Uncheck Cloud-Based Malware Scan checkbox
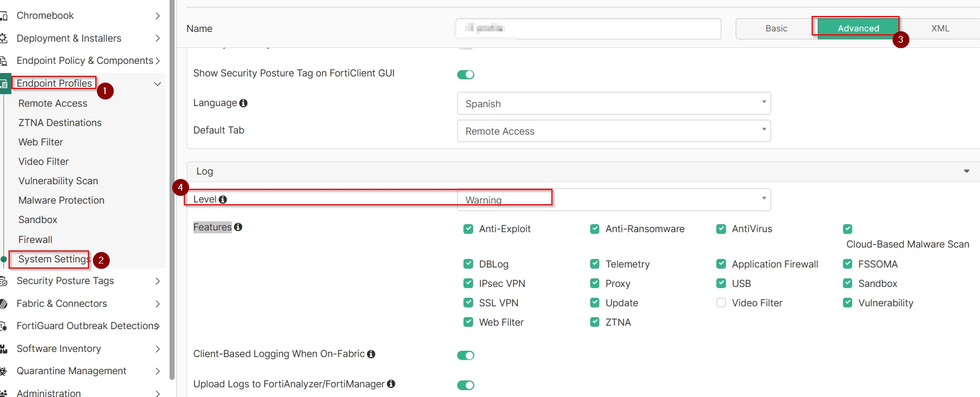This screenshot has width=980, height=397. coord(848,229)
